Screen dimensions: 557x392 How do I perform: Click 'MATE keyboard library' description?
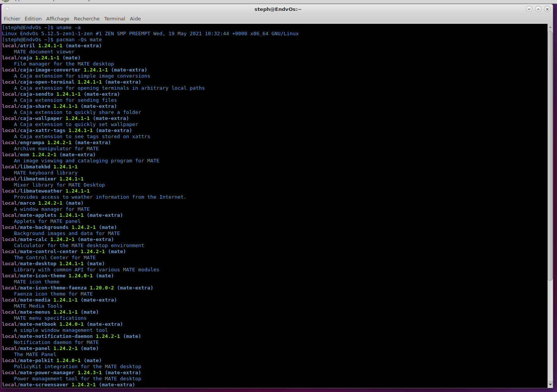[46, 173]
